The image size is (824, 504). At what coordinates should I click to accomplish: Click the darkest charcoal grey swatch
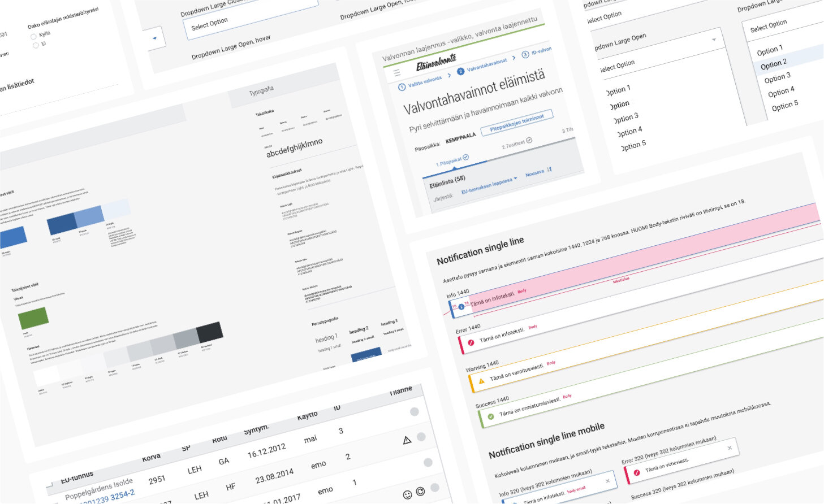(209, 332)
